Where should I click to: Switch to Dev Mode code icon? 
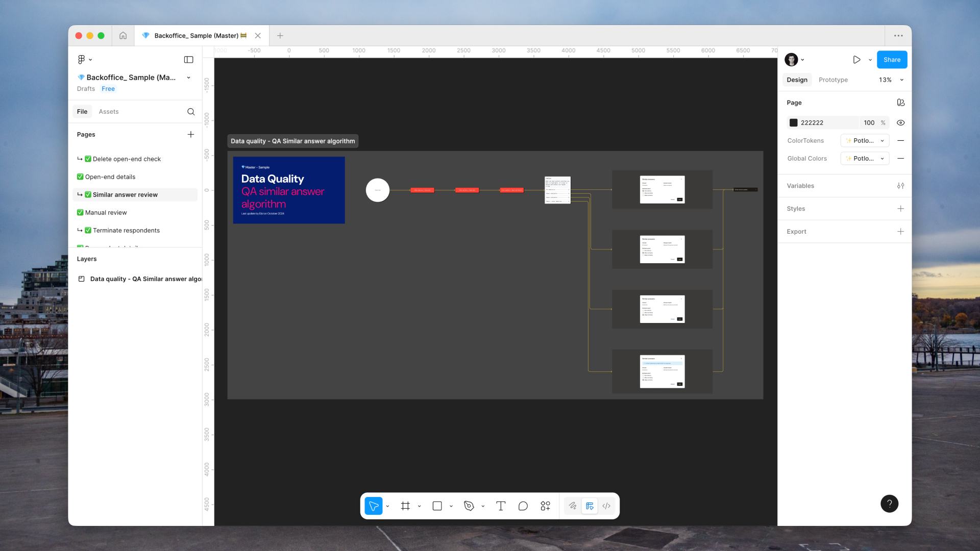coord(606,506)
